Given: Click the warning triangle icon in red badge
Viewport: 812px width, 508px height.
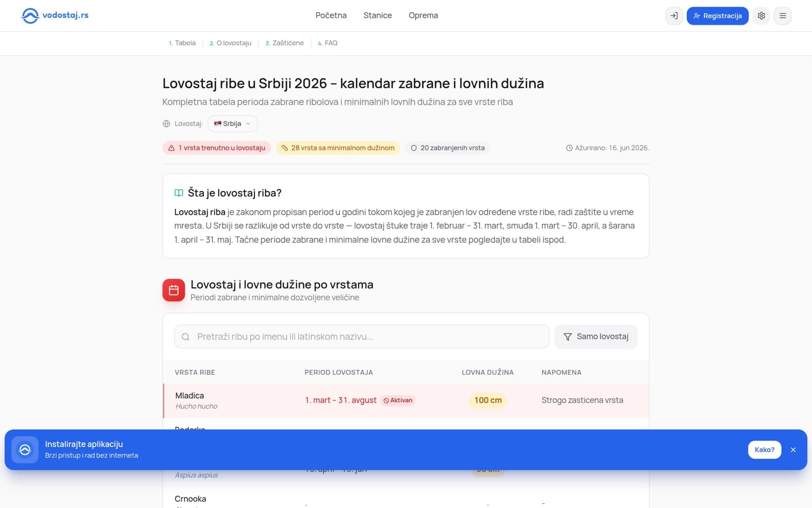Looking at the screenshot, I should (172, 148).
